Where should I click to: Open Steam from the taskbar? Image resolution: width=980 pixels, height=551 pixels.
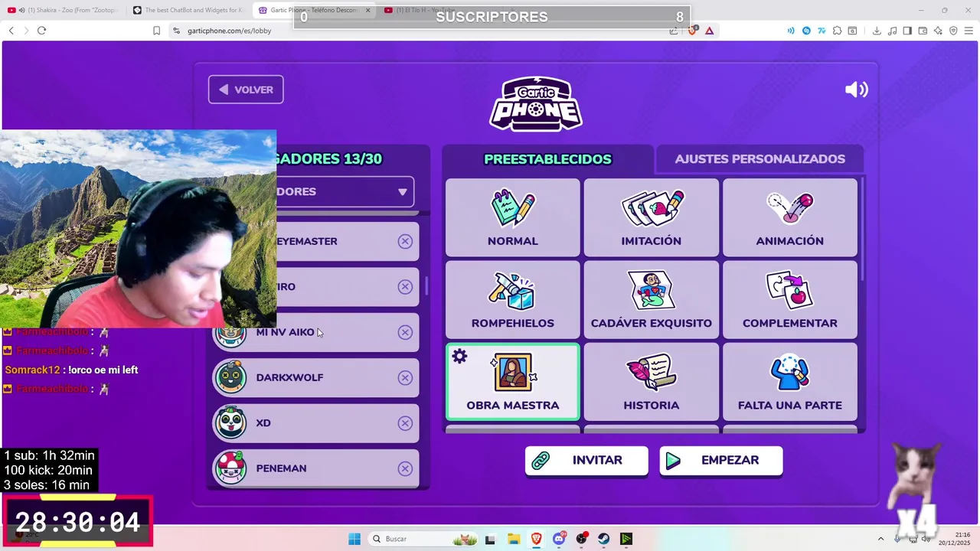[603, 539]
